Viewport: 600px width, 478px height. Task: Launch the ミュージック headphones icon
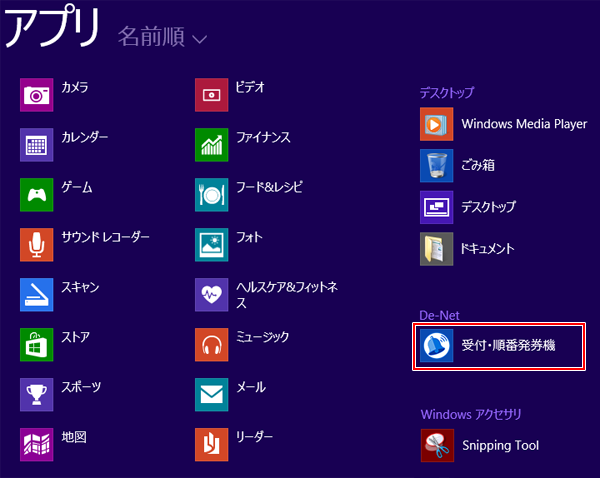tap(212, 345)
